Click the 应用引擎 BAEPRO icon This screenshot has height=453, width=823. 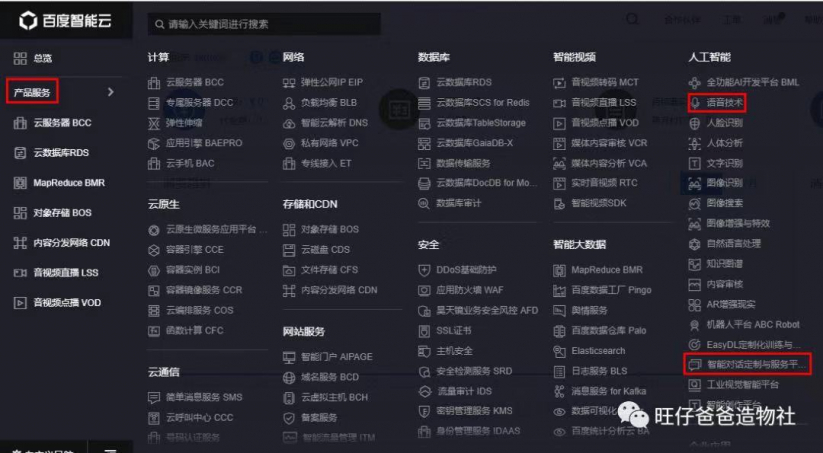pyautogui.click(x=154, y=143)
